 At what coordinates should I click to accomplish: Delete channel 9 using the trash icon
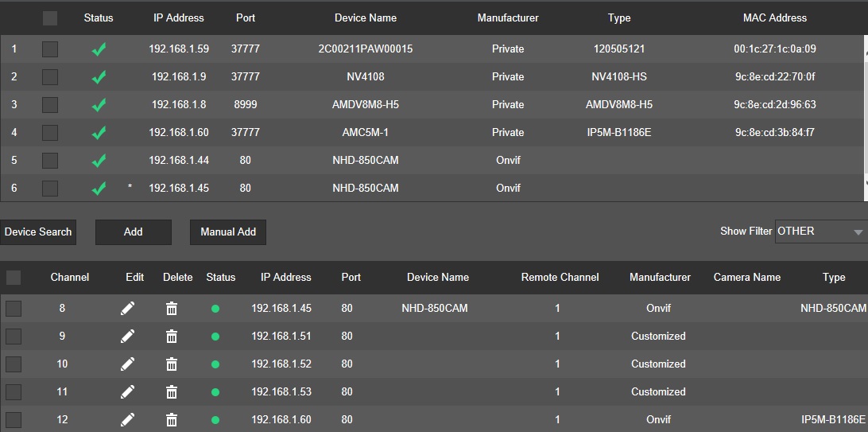click(172, 337)
